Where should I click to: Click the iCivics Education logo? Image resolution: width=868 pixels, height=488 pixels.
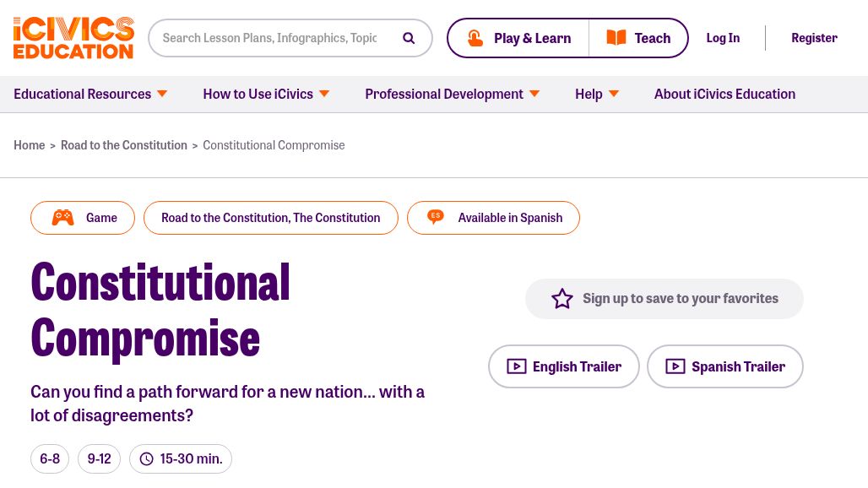73,38
